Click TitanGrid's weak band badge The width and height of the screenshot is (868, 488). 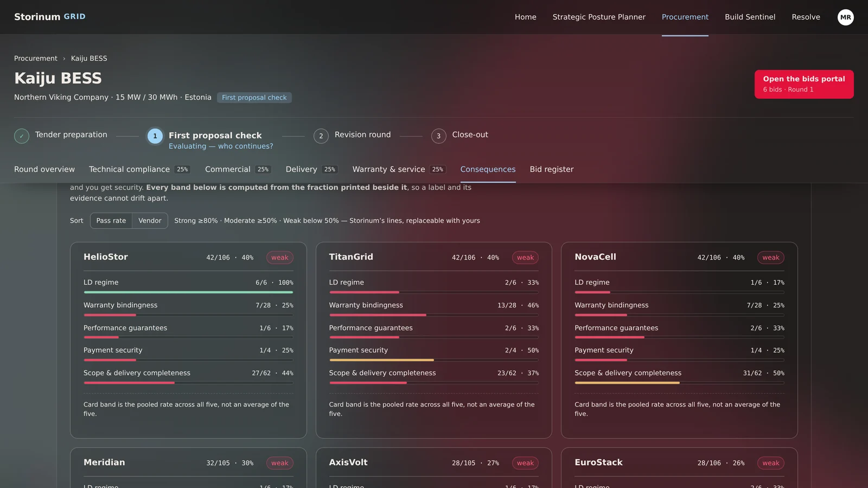click(x=525, y=258)
